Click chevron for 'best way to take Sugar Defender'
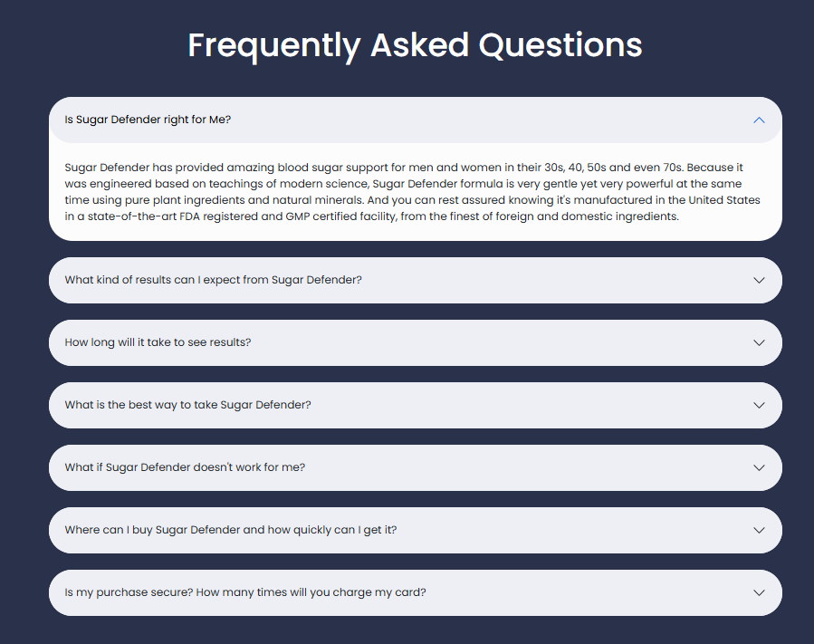This screenshot has width=814, height=644. [759, 405]
